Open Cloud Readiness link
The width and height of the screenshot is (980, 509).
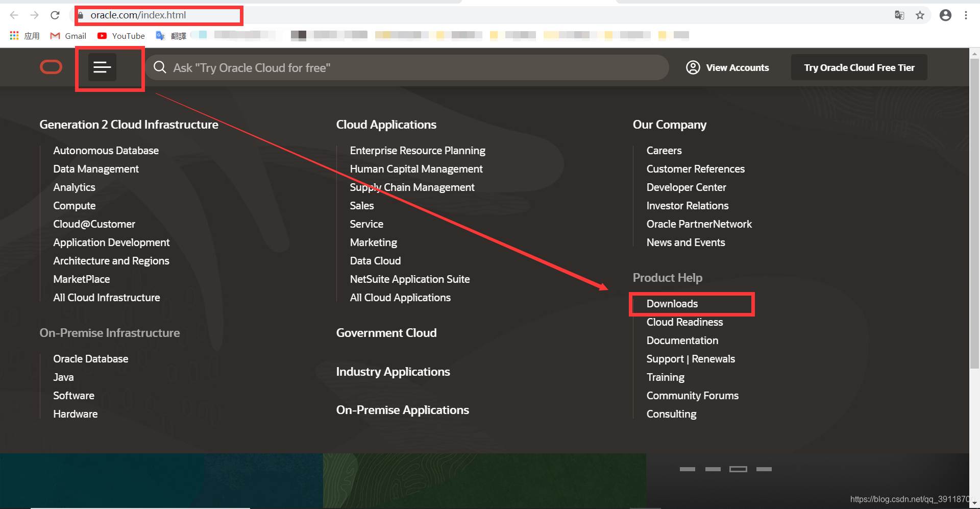coord(684,322)
